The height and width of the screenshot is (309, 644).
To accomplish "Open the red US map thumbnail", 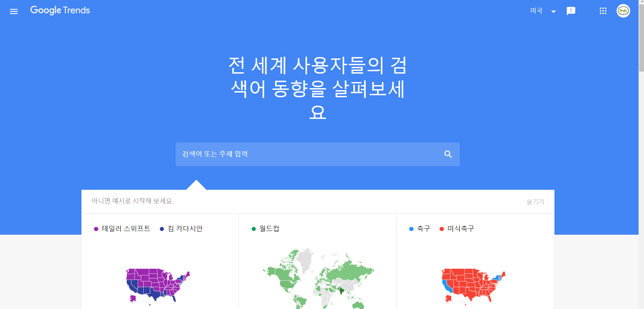I will 474,286.
